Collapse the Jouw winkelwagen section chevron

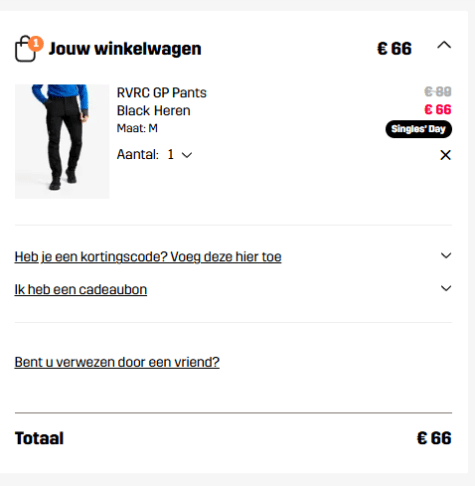[x=444, y=45]
